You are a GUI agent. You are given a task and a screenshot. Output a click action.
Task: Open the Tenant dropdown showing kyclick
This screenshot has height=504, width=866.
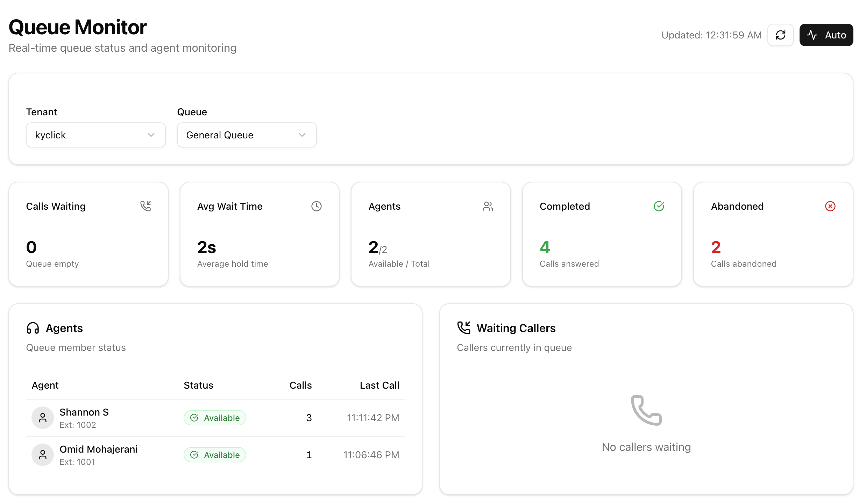pyautogui.click(x=95, y=135)
